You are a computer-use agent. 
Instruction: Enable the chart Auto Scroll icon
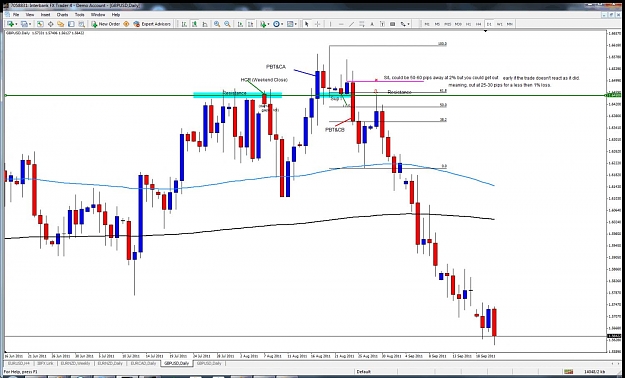240,24
